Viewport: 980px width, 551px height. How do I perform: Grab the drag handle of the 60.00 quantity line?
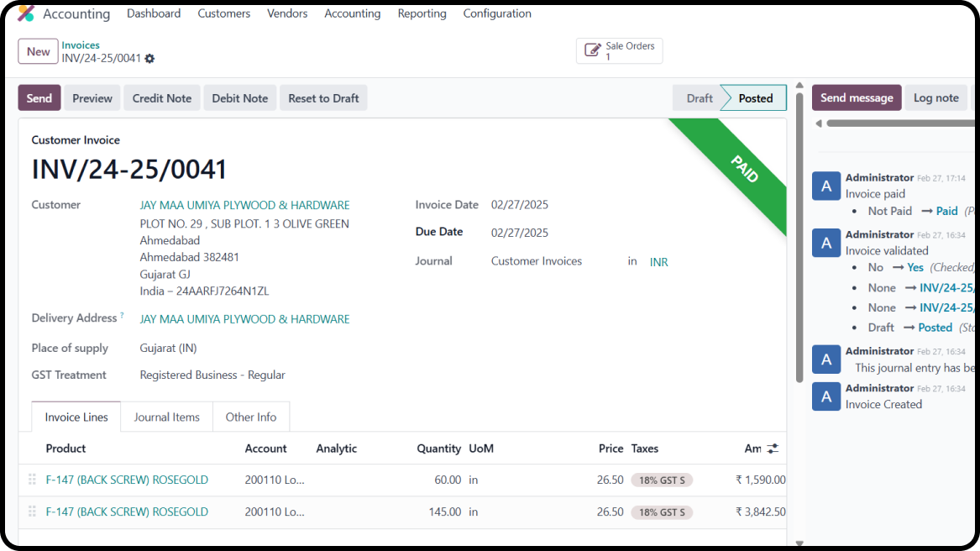pyautogui.click(x=32, y=480)
